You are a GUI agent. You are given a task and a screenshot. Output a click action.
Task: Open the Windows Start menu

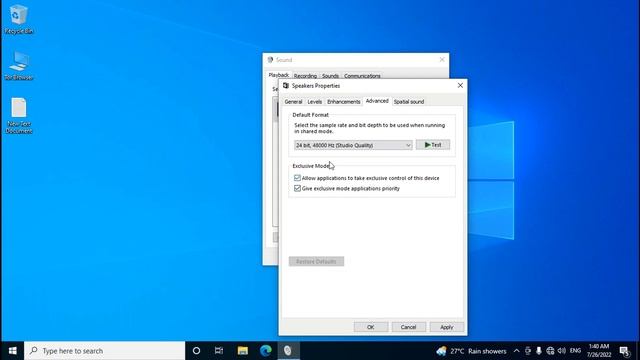[12, 351]
